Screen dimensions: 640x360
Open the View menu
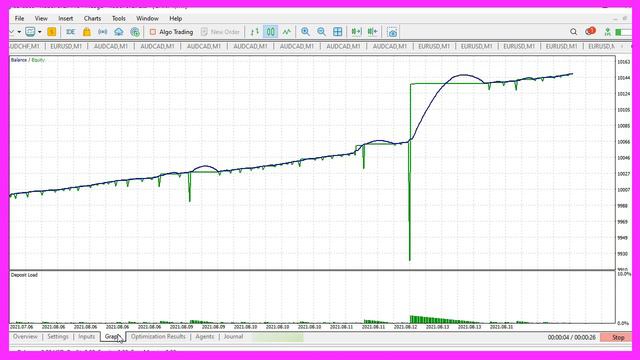[41, 18]
